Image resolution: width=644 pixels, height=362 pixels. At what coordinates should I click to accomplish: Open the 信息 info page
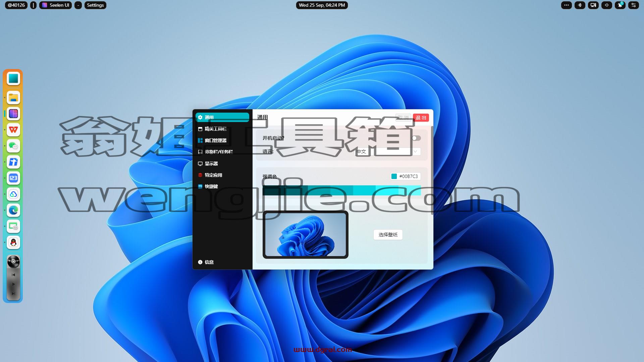pos(222,262)
